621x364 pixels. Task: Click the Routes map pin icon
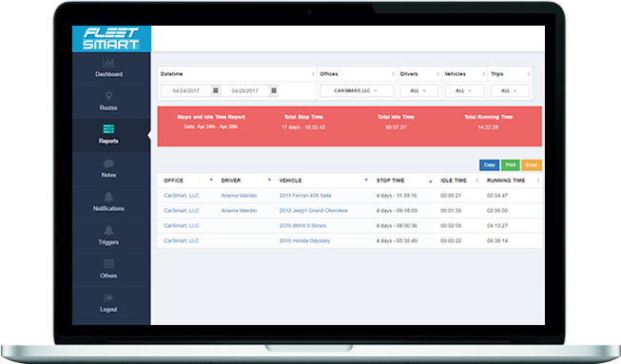(108, 96)
